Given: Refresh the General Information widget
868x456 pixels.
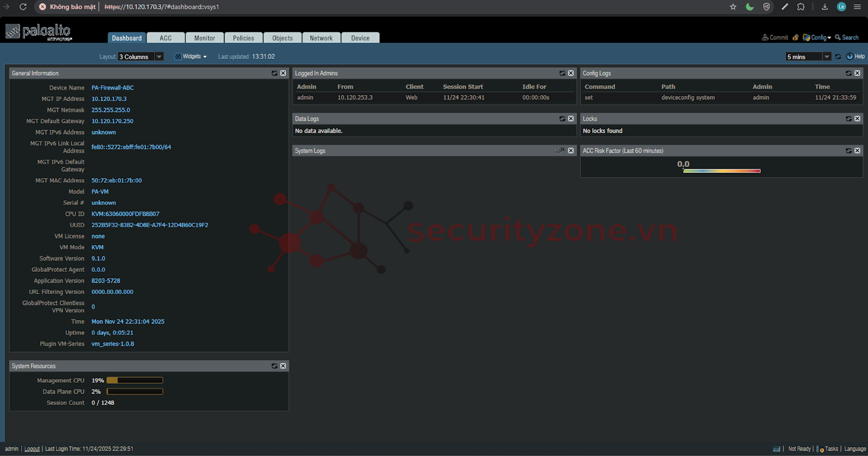Looking at the screenshot, I should (x=274, y=73).
